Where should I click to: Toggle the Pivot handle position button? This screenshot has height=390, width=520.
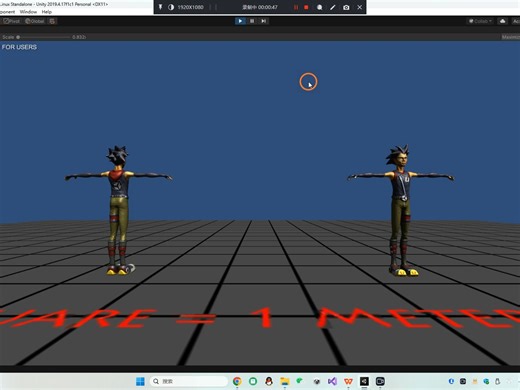(x=11, y=21)
